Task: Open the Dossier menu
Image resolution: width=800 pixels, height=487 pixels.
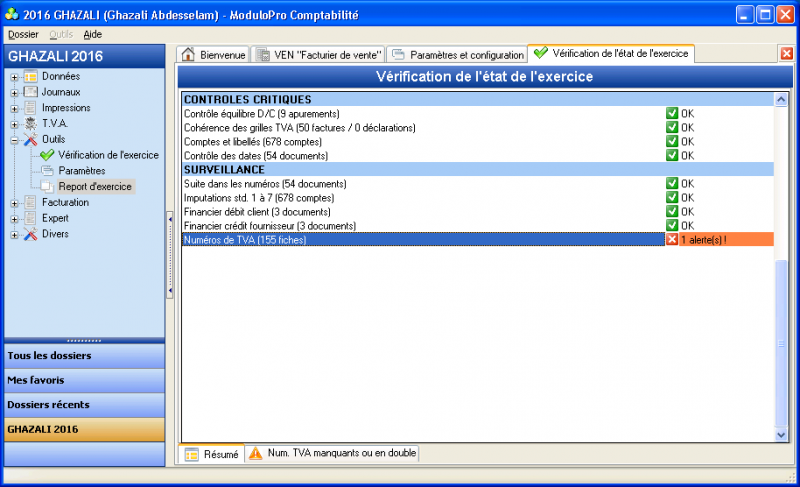Action: tap(23, 34)
